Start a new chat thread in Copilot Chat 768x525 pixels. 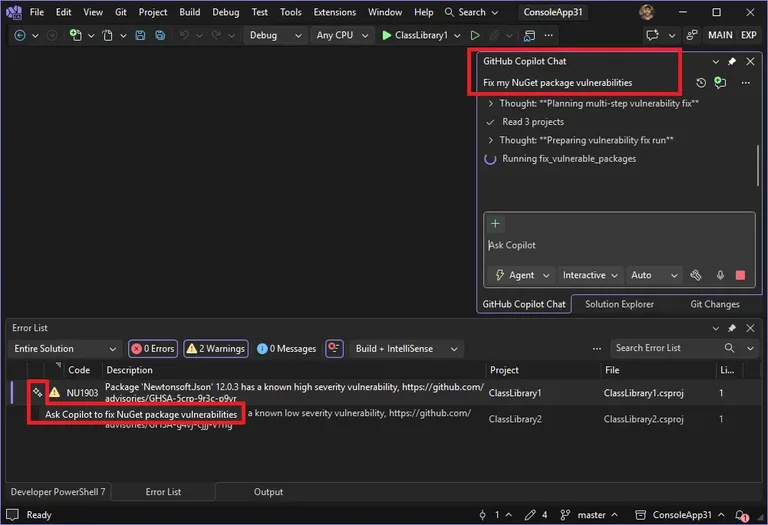coord(720,83)
